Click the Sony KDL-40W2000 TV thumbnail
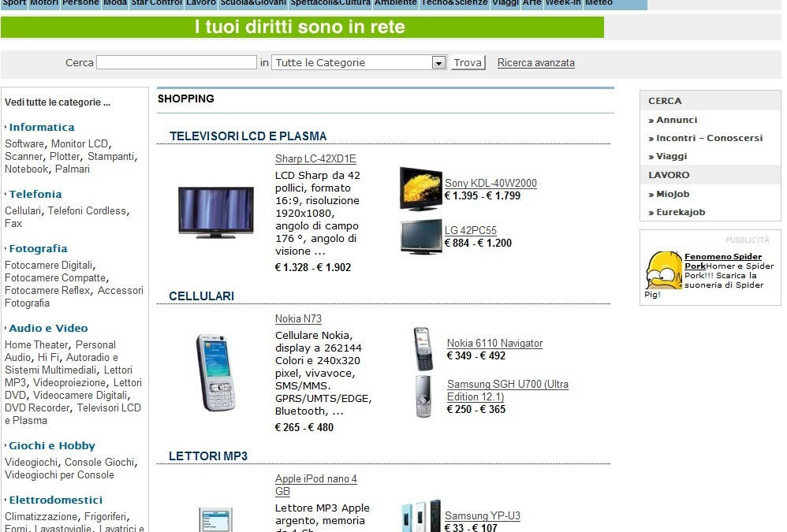This screenshot has height=532, width=787. (420, 188)
